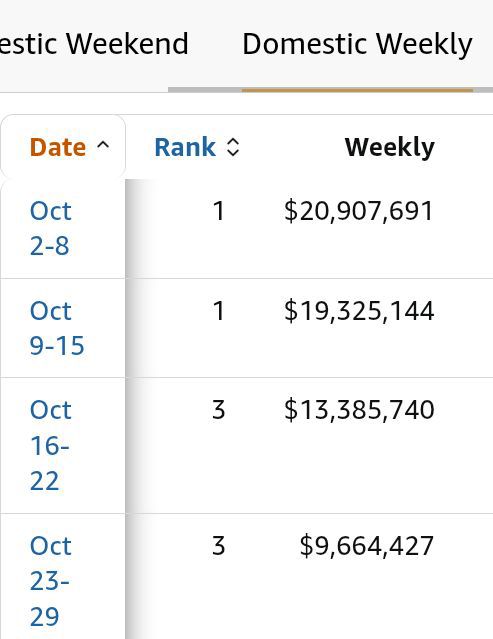Click the Weekly column header
This screenshot has height=639, width=493.
pyautogui.click(x=390, y=147)
